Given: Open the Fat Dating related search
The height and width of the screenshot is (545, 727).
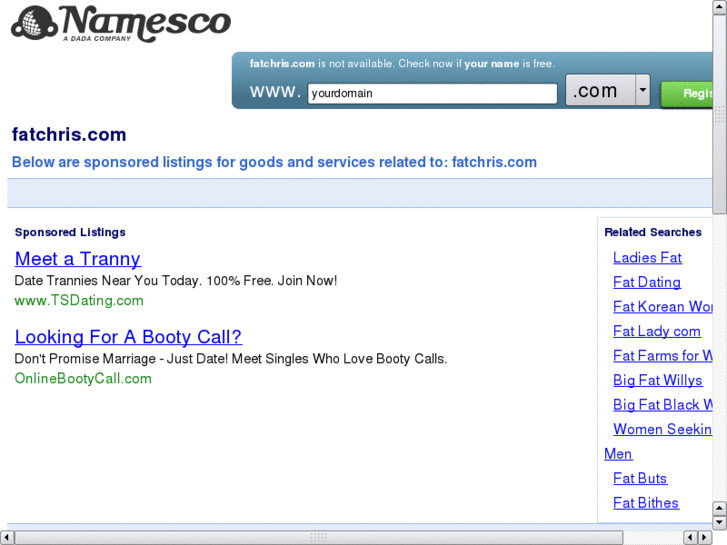Looking at the screenshot, I should (x=647, y=282).
